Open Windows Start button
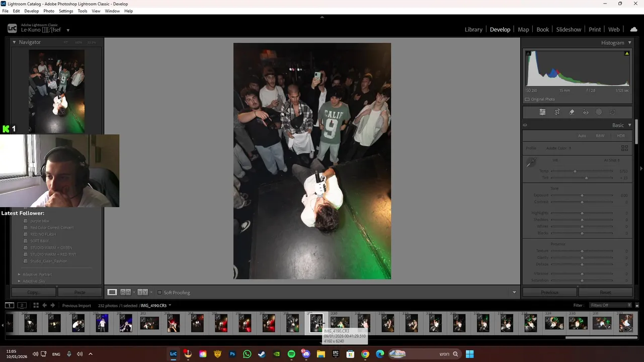Screen dimensions: 644x362 click(469, 354)
